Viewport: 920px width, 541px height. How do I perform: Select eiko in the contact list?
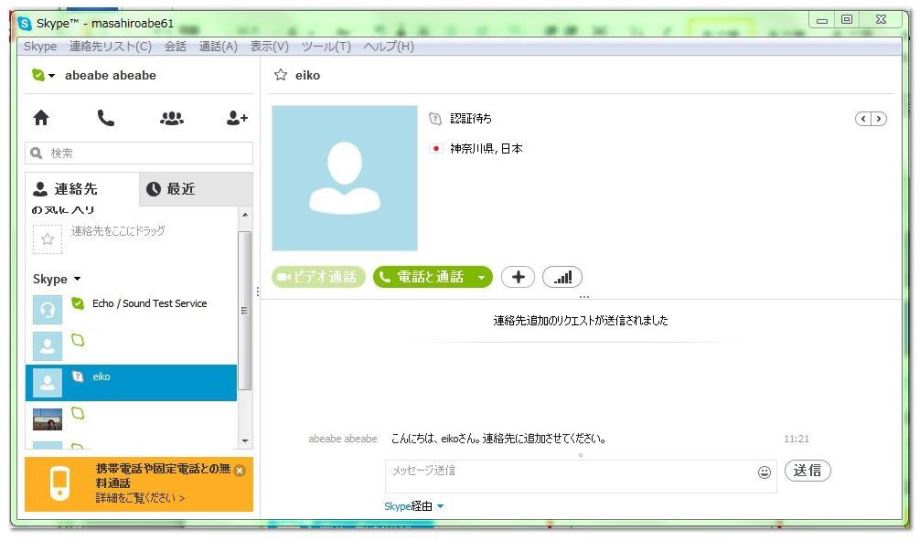[131, 383]
